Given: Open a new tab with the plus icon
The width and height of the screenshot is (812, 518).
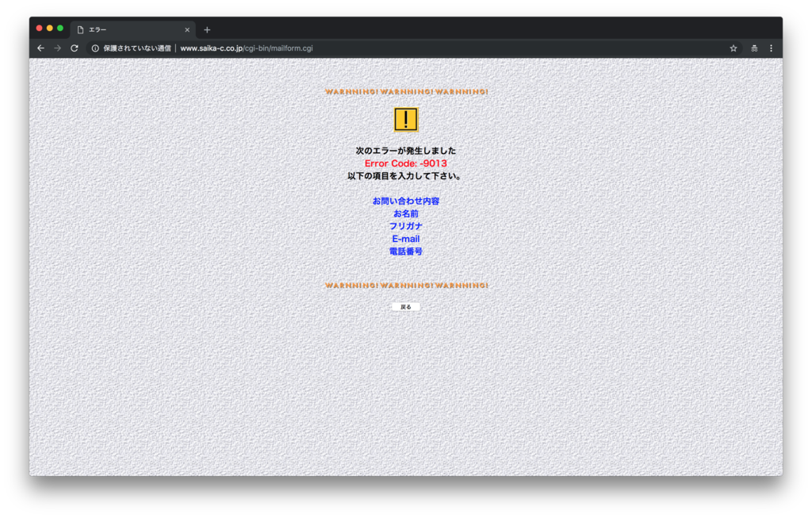Looking at the screenshot, I should pos(207,30).
